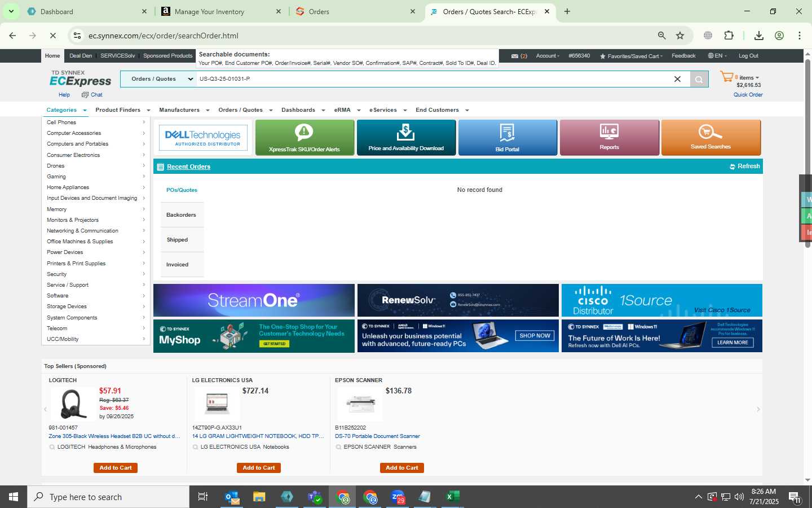Open File Explorer from the taskbar
The image size is (812, 508).
pyautogui.click(x=259, y=497)
